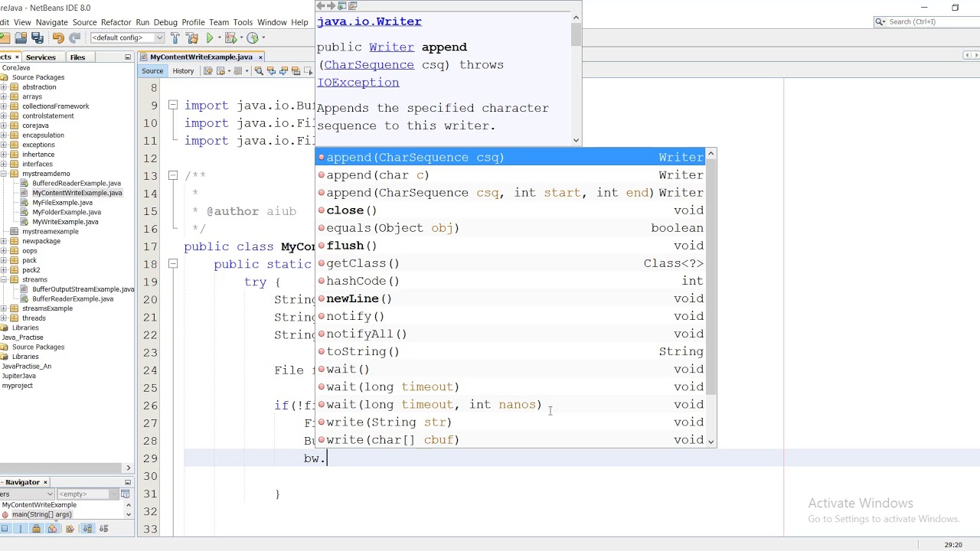
Task: Open the Navigate menu
Action: tap(52, 22)
